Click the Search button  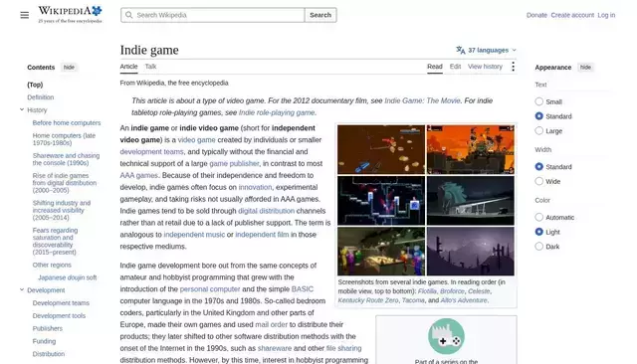point(320,15)
